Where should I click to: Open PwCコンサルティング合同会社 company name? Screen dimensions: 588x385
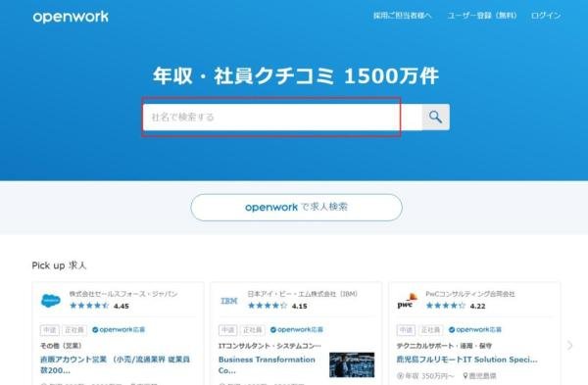point(470,294)
